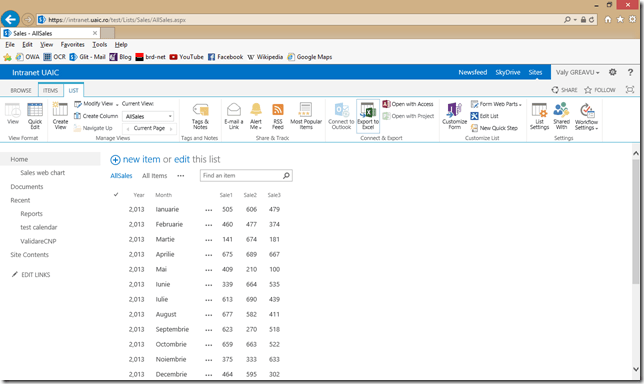Click Edit List in ribbon
The height and width of the screenshot is (384, 644).
click(x=484, y=116)
